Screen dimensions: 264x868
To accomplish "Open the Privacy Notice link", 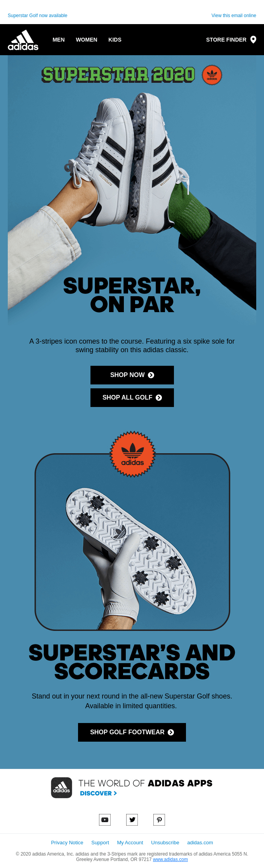I will [x=67, y=843].
